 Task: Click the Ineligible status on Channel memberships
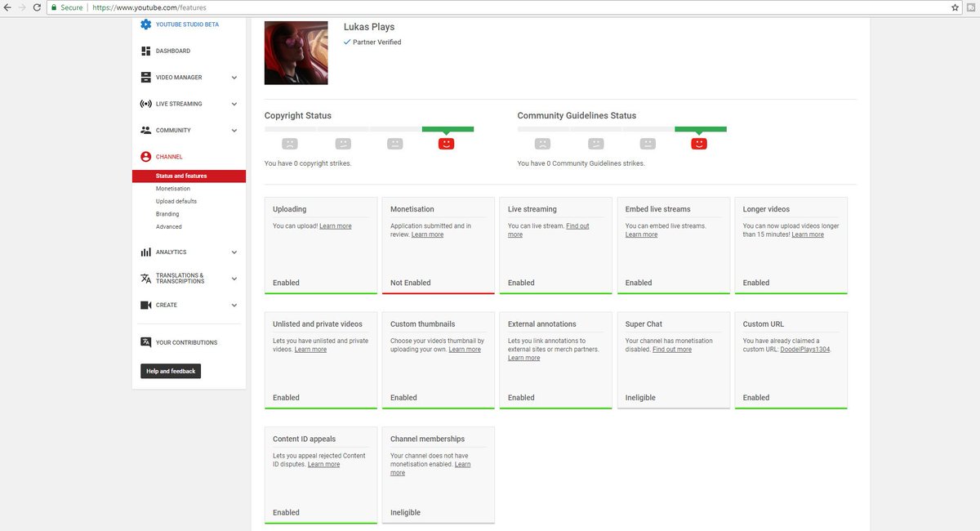[405, 513]
